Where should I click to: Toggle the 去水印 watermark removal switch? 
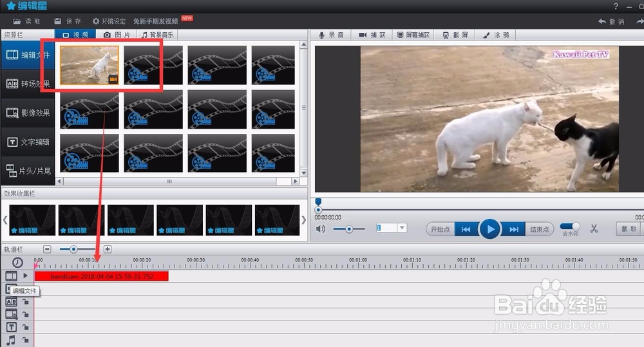point(570,226)
